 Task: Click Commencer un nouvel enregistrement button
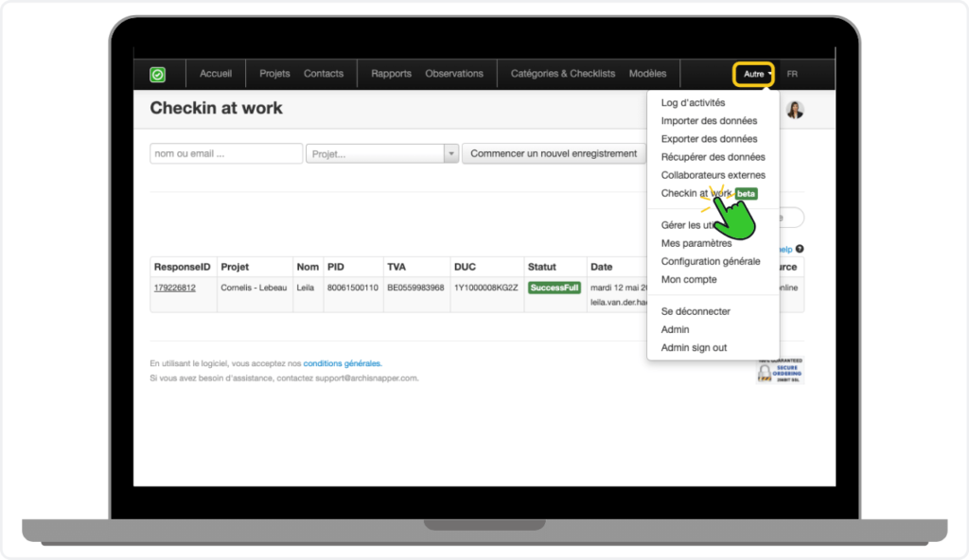pyautogui.click(x=554, y=153)
